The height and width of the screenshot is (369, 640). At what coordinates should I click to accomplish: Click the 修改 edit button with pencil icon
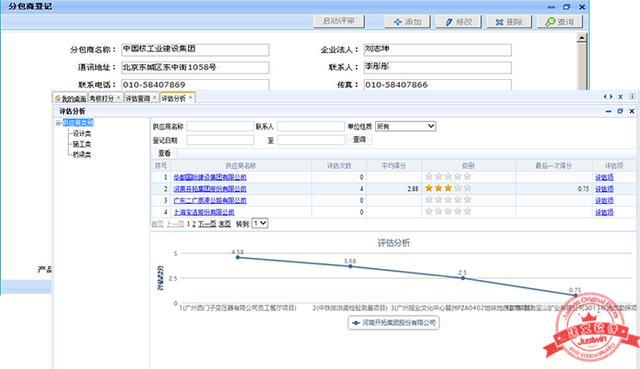[x=458, y=22]
